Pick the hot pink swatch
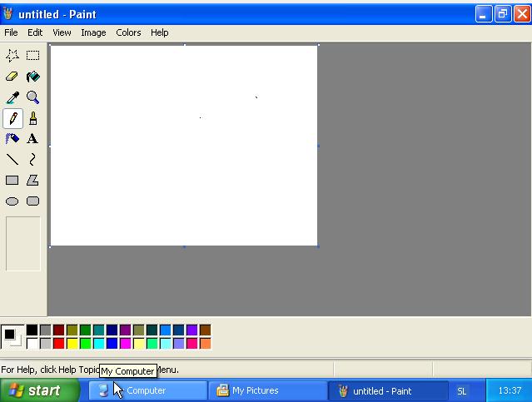 [x=192, y=343]
